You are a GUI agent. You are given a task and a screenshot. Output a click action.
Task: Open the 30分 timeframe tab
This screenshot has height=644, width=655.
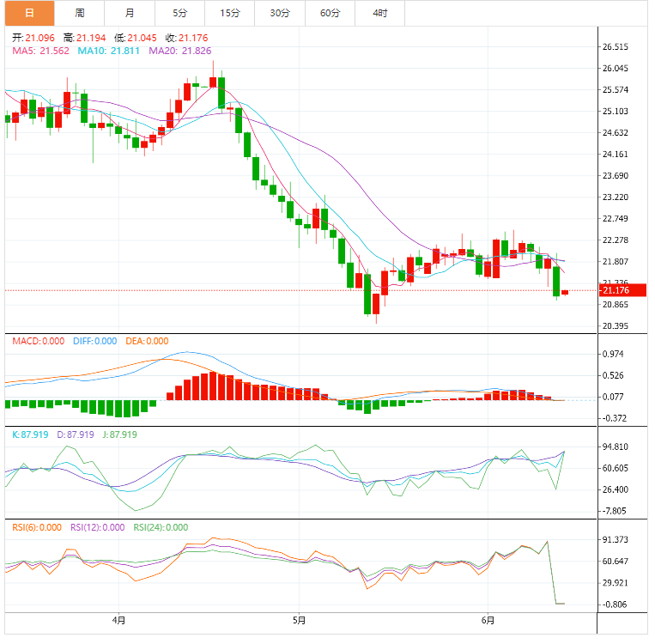point(280,14)
